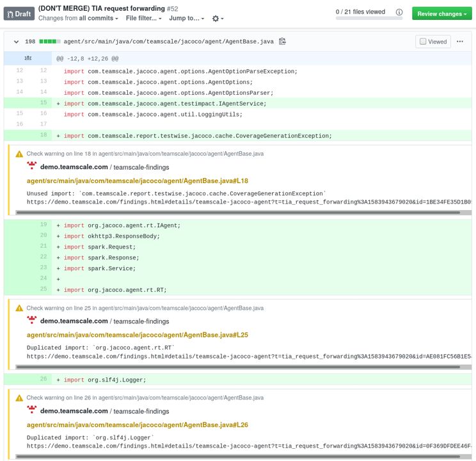Image resolution: width=476 pixels, height=461 pixels.
Task: Open demo.teamscale.com link in line 26 warning
Action: pyautogui.click(x=74, y=411)
